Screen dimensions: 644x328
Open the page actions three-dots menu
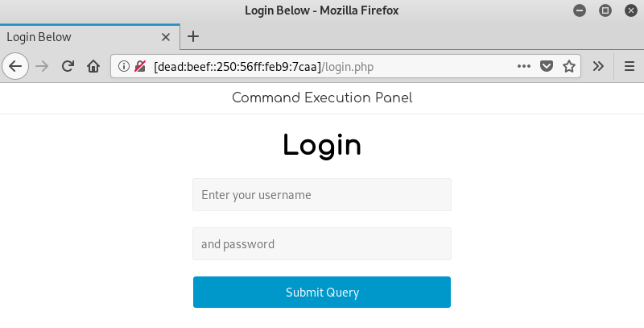click(x=524, y=66)
